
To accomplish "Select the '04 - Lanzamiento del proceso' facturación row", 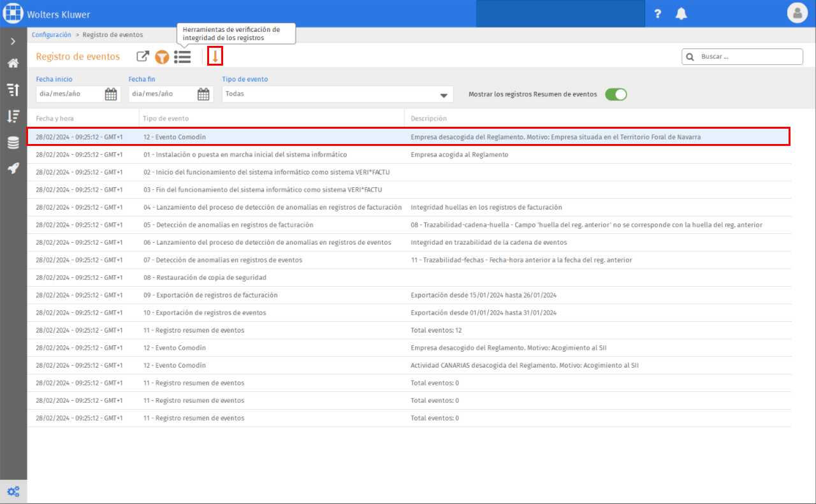I will 409,207.
